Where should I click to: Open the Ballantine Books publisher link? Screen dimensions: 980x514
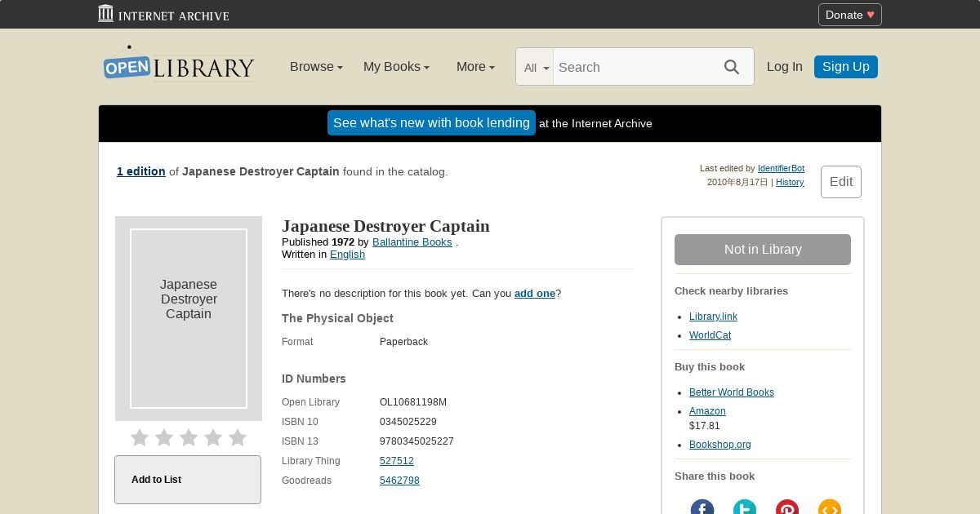412,242
